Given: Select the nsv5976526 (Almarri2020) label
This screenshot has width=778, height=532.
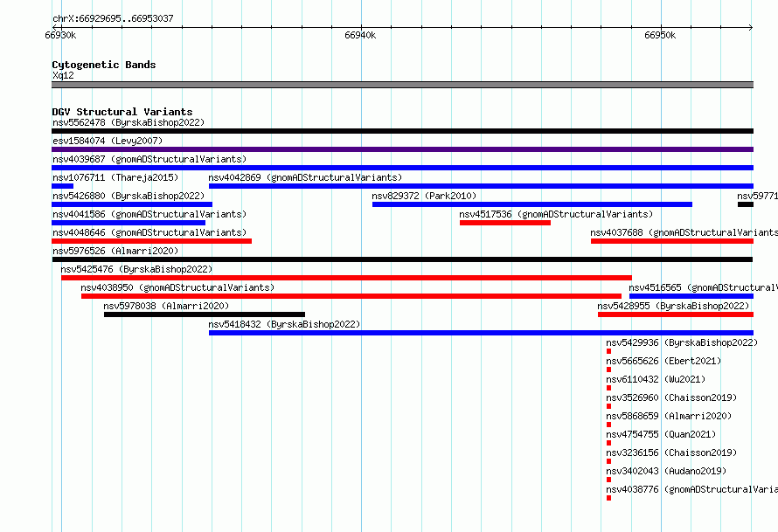Looking at the screenshot, I should click(x=115, y=251).
